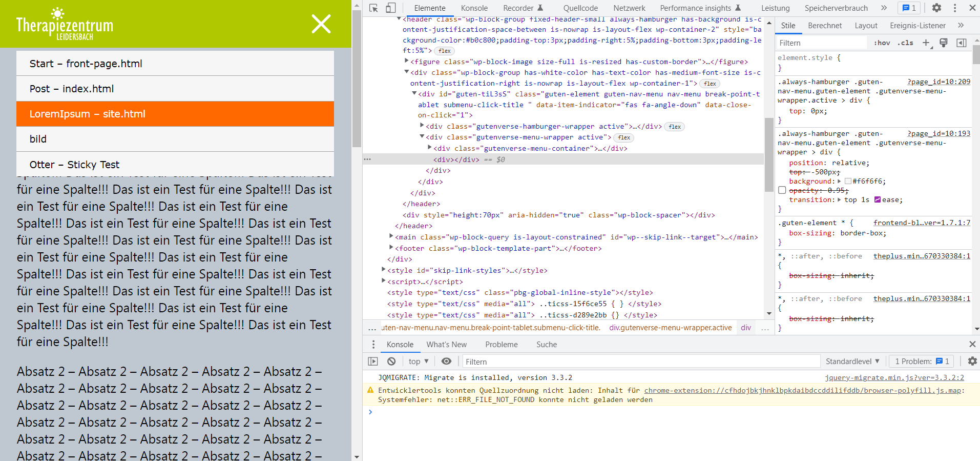The image size is (980, 461).
Task: Close the console drawer
Action: [x=972, y=344]
